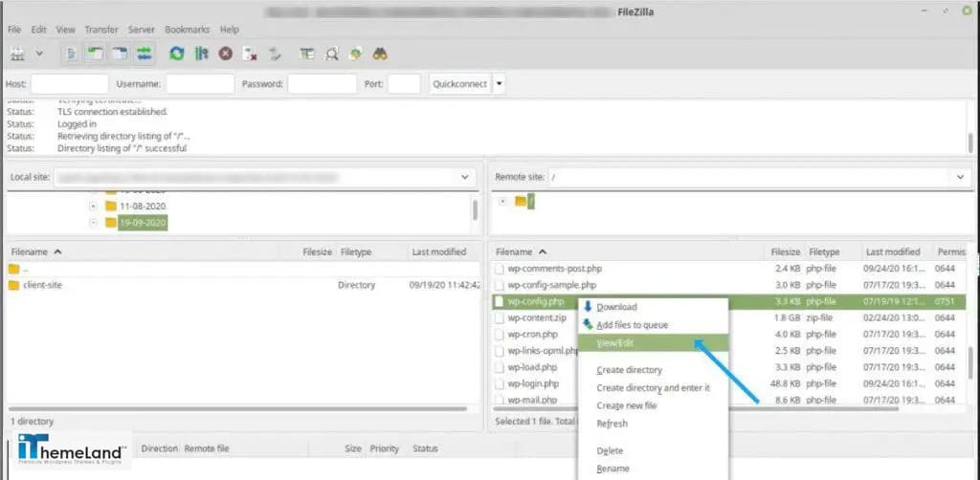The width and height of the screenshot is (980, 480).
Task: Click the green refresh file lists icon
Action: [x=177, y=54]
